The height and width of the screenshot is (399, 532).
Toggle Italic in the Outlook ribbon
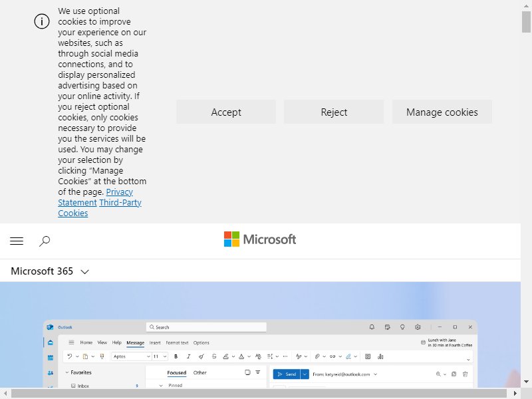[189, 356]
